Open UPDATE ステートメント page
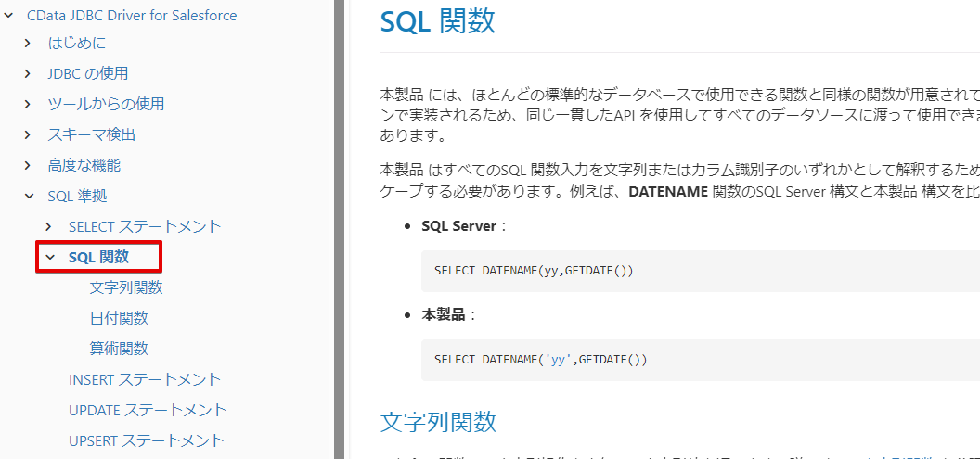 coord(148,410)
